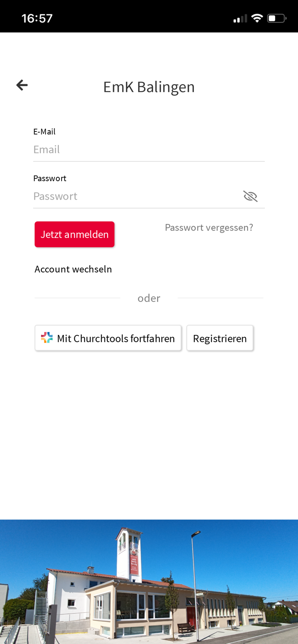Open the Registrieren screen

pyautogui.click(x=220, y=338)
